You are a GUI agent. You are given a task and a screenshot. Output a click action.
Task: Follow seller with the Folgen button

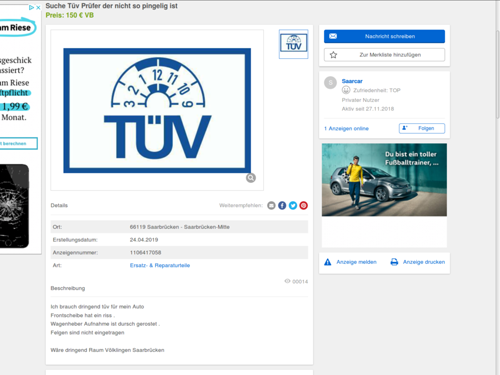[422, 128]
